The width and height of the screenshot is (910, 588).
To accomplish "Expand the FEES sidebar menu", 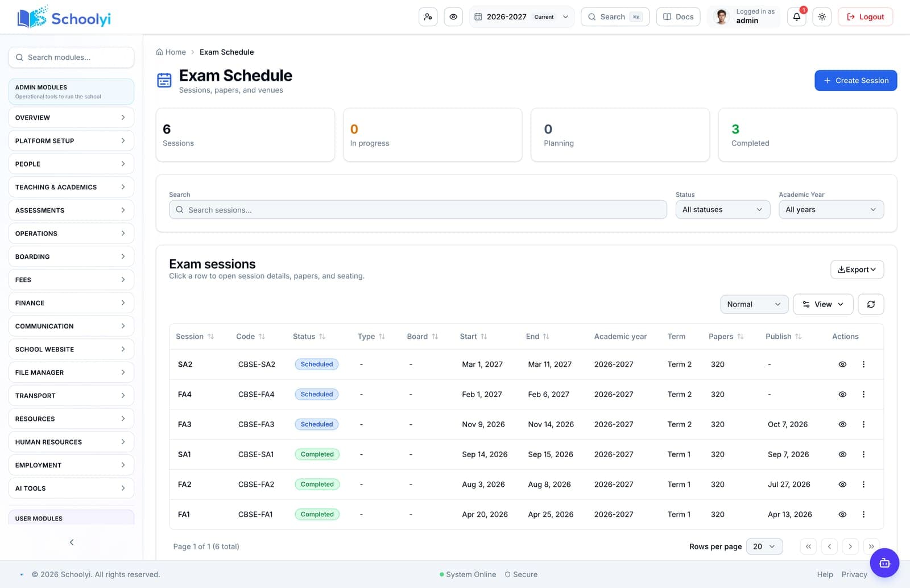I will [x=71, y=280].
